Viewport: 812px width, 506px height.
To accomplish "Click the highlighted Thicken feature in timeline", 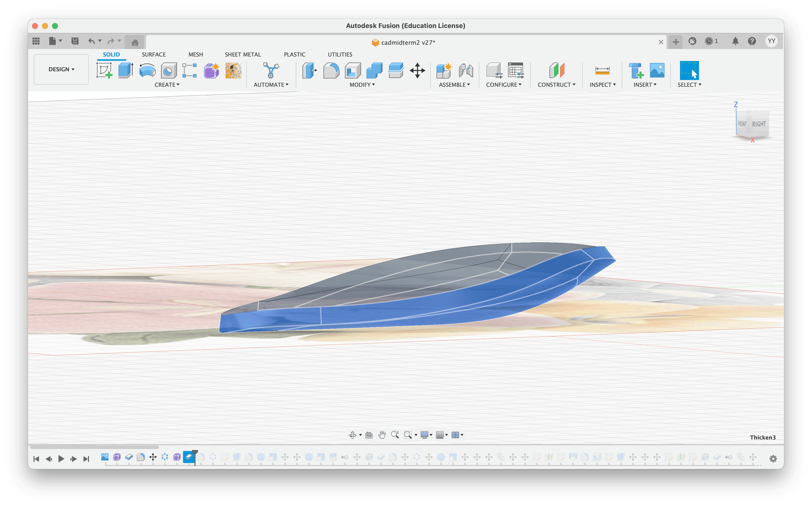I will (189, 457).
